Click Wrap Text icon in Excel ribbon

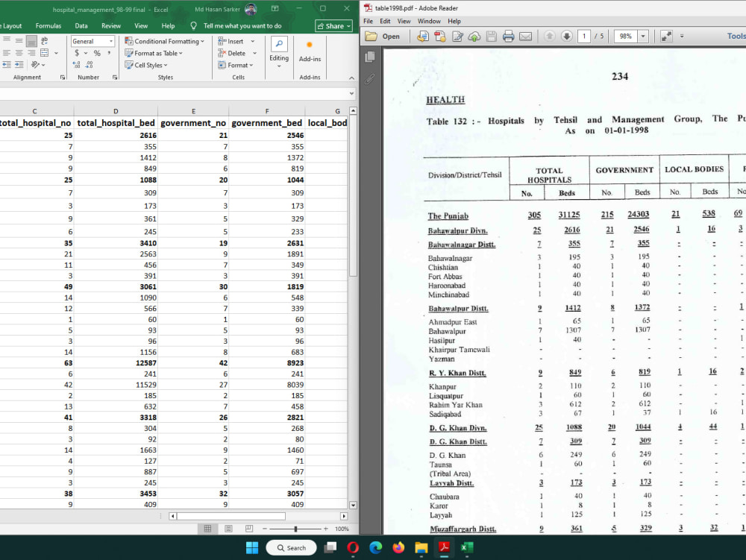tap(44, 41)
